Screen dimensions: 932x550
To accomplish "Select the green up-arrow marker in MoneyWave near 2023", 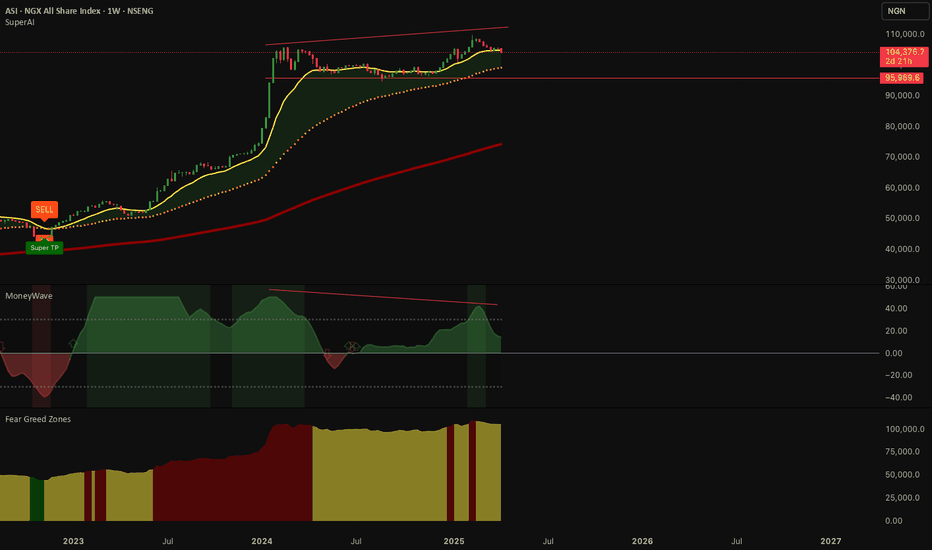I will click(73, 344).
